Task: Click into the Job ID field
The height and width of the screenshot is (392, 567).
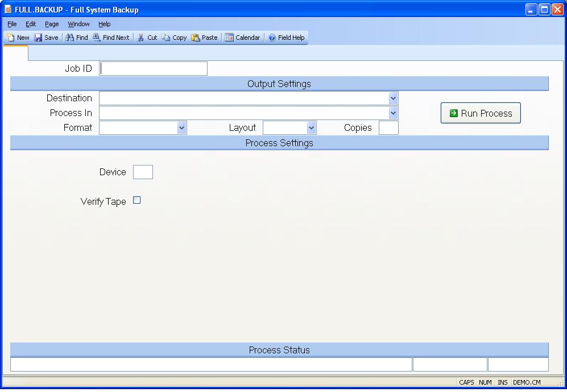Action: pyautogui.click(x=154, y=69)
